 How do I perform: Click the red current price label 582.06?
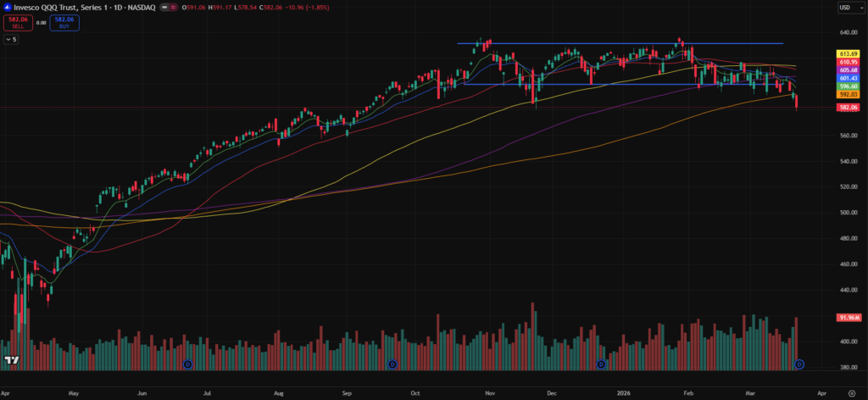(x=848, y=108)
